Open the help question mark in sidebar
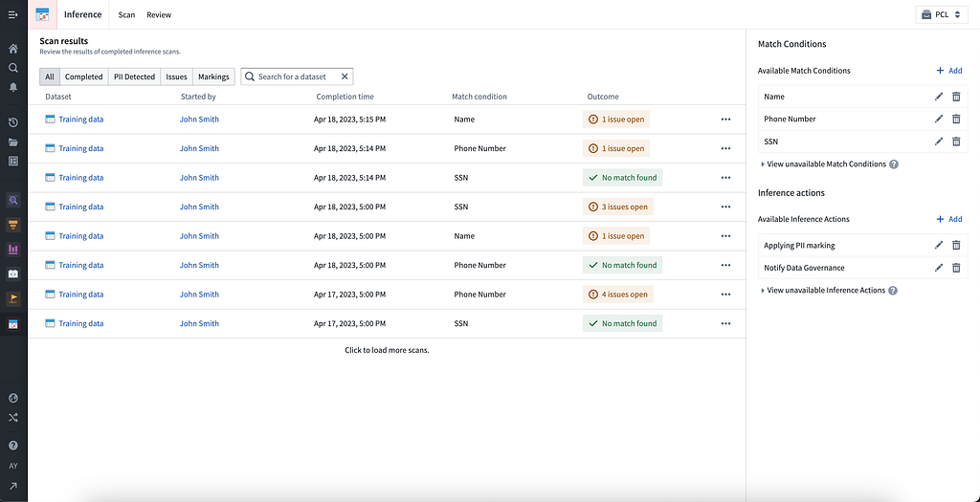Viewport: 980px width, 502px height. 13,446
